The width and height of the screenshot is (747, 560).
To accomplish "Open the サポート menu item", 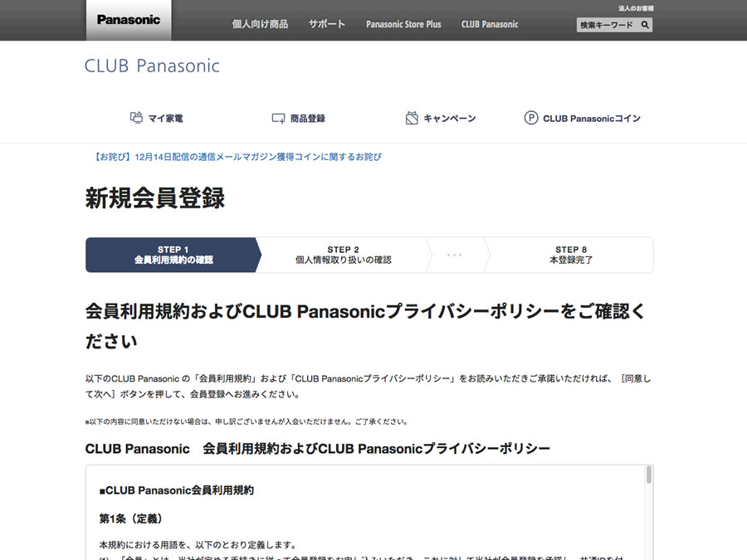I will [x=326, y=24].
